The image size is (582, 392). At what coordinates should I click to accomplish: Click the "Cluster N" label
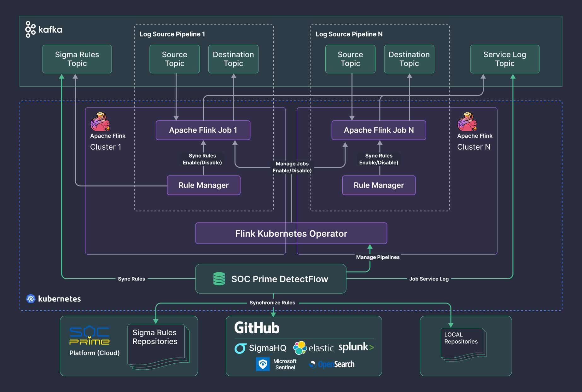474,147
